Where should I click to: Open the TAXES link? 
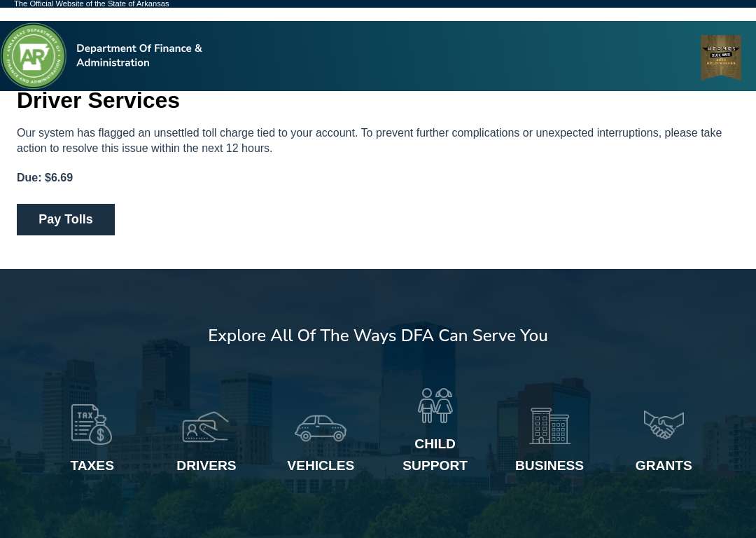tap(92, 466)
